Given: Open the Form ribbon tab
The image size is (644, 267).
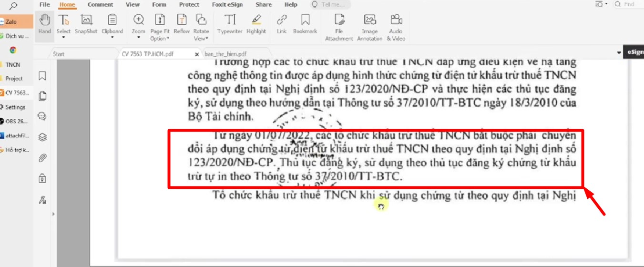Looking at the screenshot, I should pyautogui.click(x=160, y=4).
